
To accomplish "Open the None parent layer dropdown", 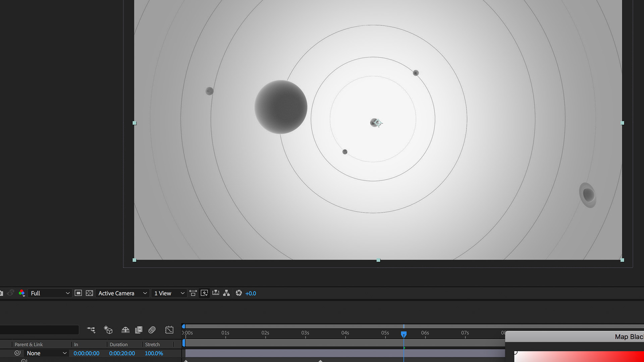I will tap(47, 353).
